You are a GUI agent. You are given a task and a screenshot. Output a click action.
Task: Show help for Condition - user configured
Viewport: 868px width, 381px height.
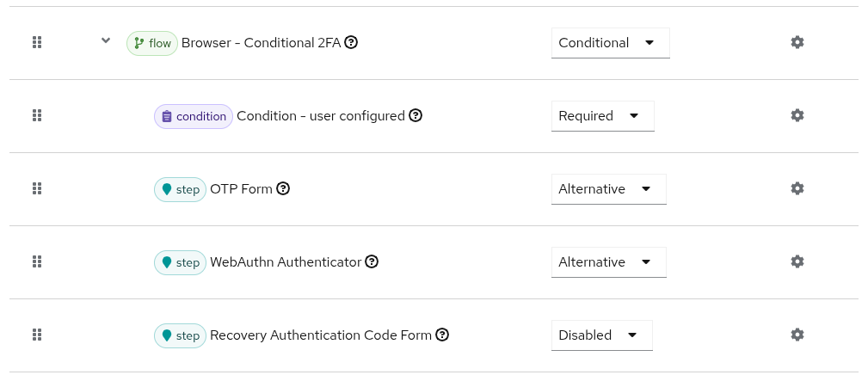pos(416,115)
